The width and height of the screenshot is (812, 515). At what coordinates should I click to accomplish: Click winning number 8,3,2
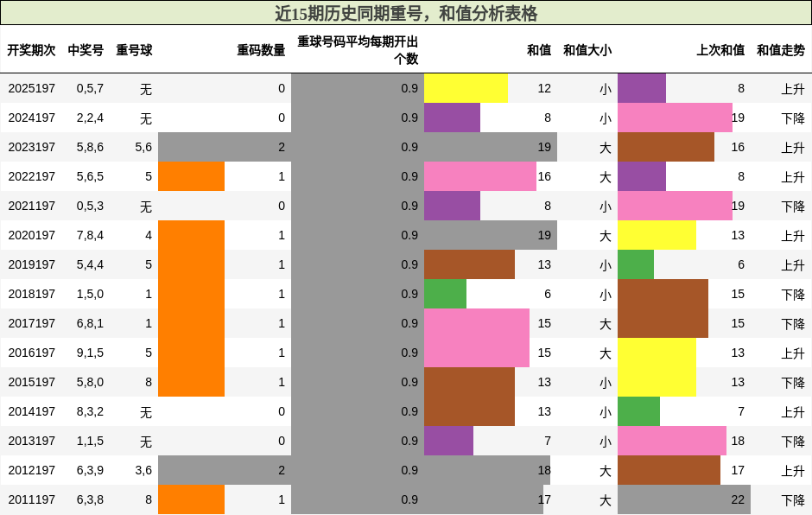coord(90,411)
